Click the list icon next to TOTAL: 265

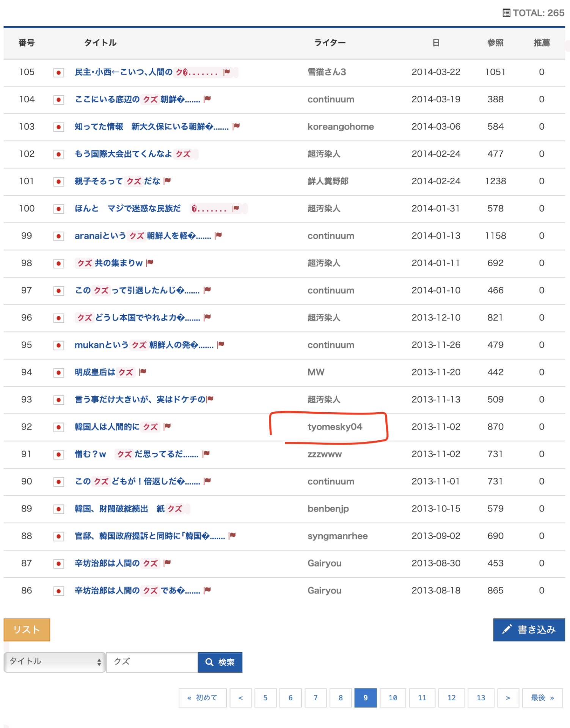pos(506,13)
